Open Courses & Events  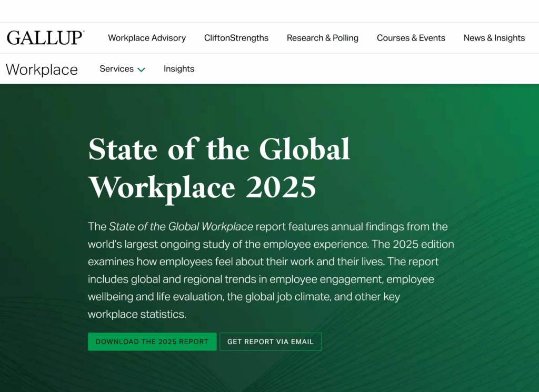click(411, 37)
